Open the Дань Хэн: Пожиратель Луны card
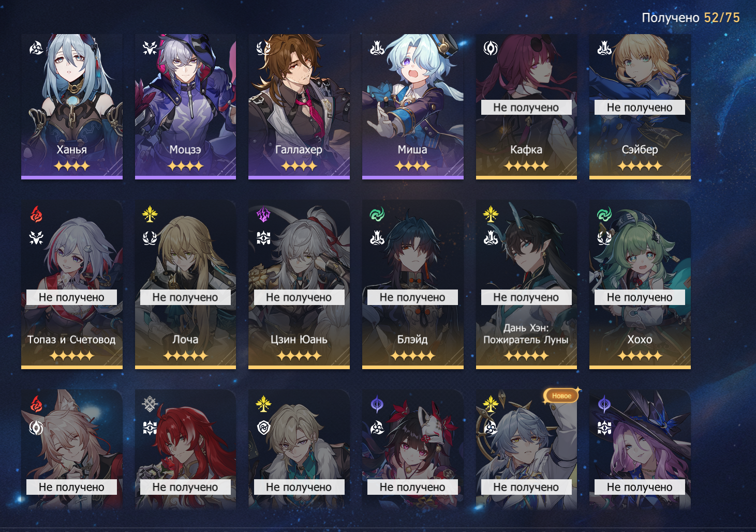The width and height of the screenshot is (756, 532). tap(526, 284)
